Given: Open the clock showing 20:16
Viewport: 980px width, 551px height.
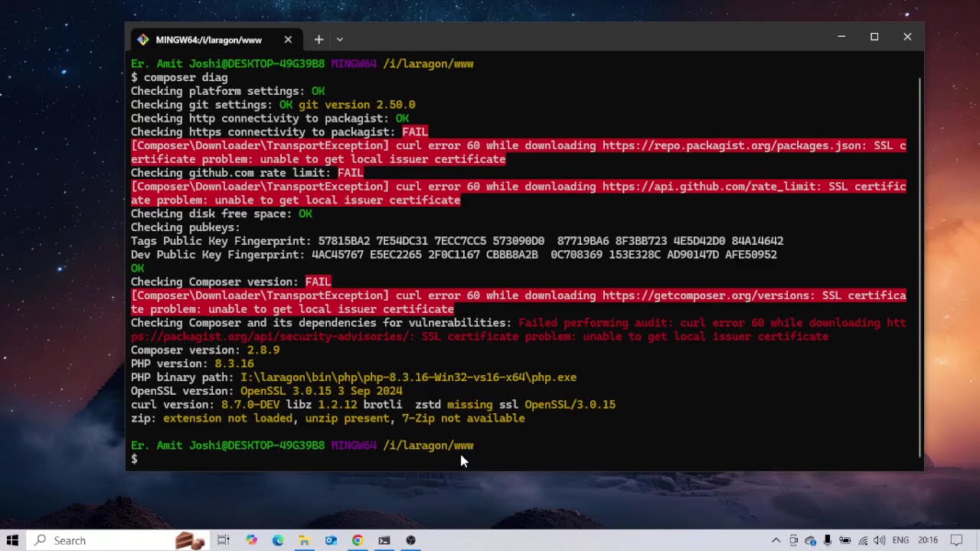Looking at the screenshot, I should [x=928, y=540].
